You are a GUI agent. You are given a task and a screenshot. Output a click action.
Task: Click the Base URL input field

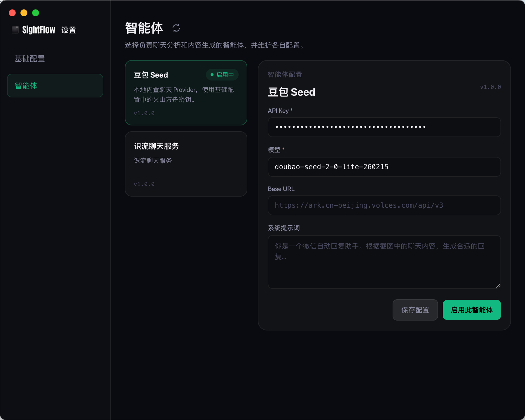pyautogui.click(x=384, y=205)
